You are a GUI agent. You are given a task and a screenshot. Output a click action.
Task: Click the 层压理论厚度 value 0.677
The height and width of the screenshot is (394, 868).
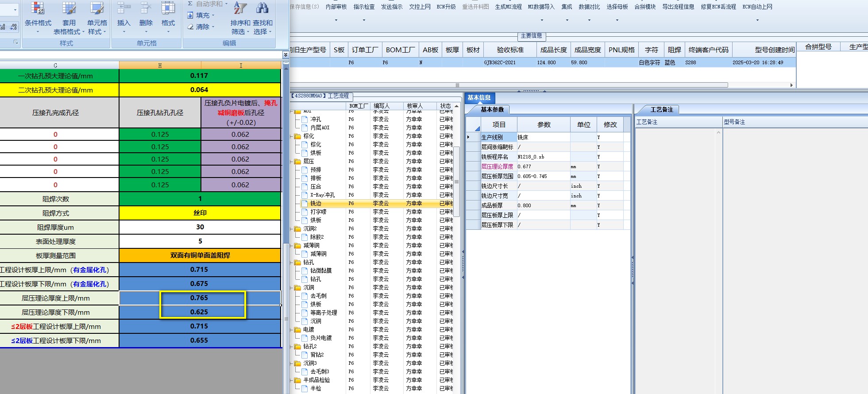point(544,166)
